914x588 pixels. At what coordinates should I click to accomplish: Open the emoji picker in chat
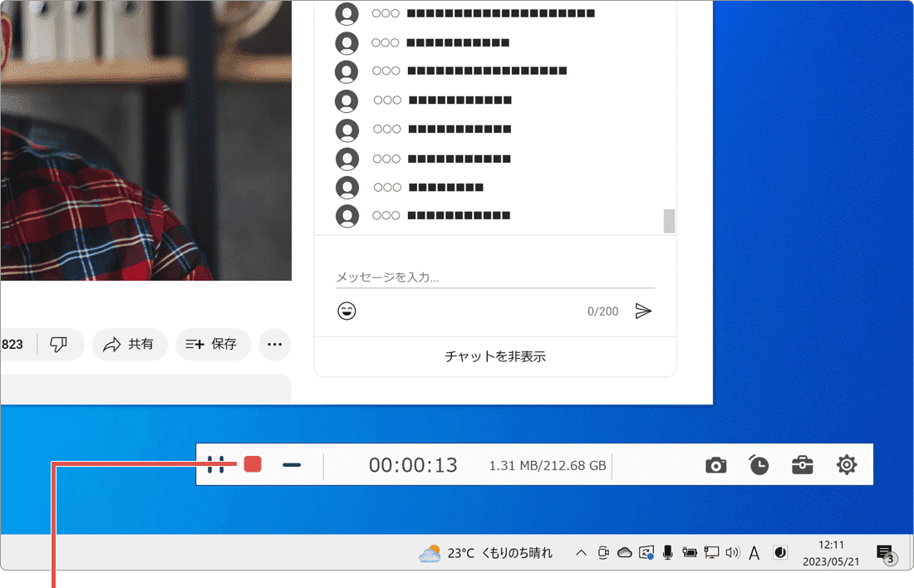346,311
